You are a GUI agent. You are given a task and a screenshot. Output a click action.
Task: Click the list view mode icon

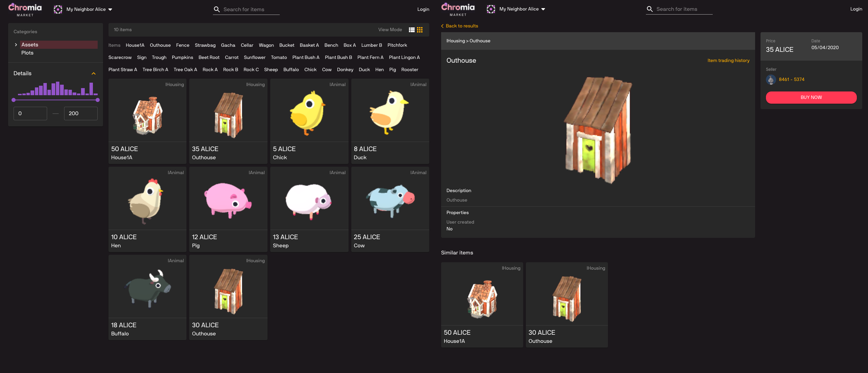[x=412, y=29]
